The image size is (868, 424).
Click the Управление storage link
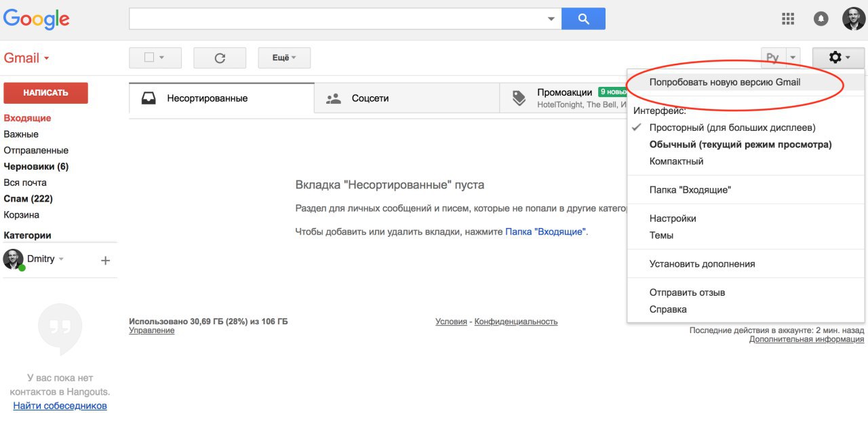pos(151,330)
